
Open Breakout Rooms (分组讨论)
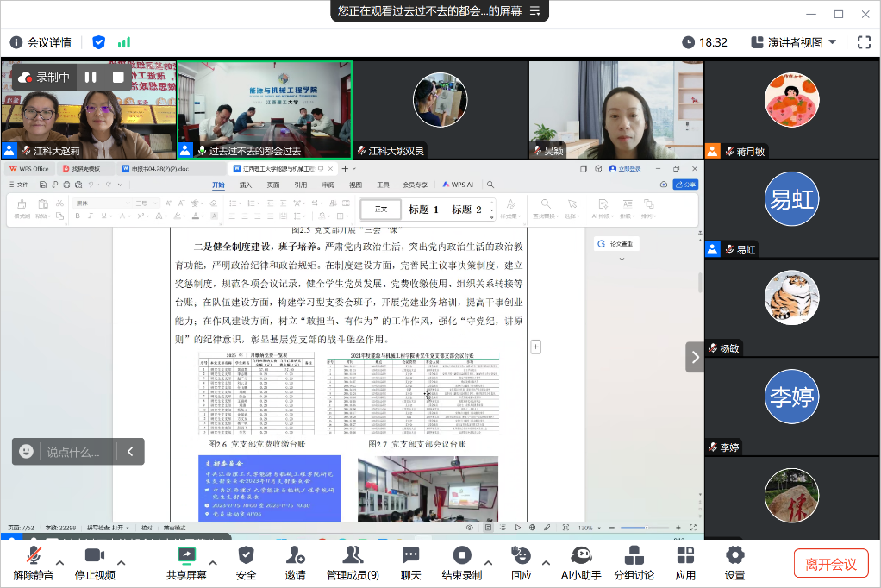tap(634, 563)
